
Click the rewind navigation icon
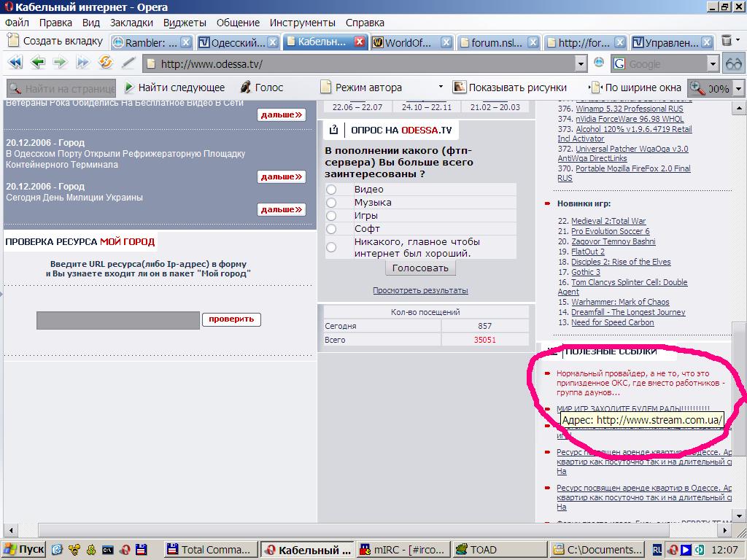point(16,63)
